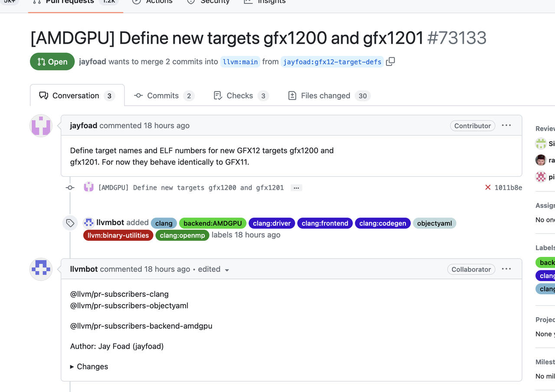
Task: Click the green backend:AMDGPU label
Action: click(212, 223)
